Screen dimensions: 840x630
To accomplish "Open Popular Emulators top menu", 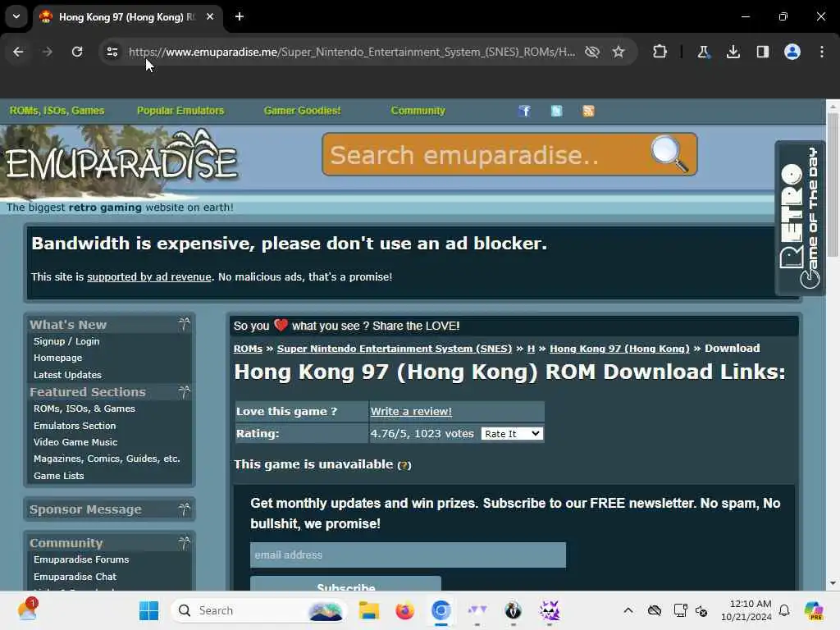I will (180, 111).
